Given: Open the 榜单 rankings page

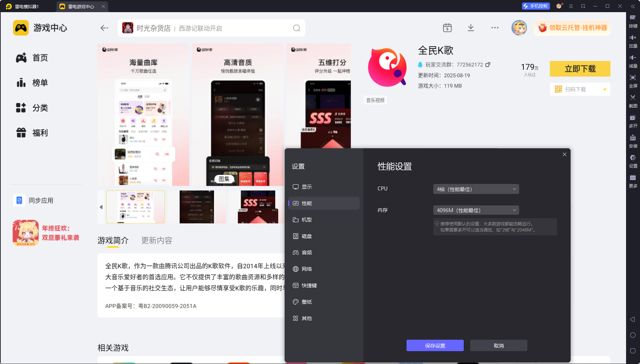Looking at the screenshot, I should (32, 83).
